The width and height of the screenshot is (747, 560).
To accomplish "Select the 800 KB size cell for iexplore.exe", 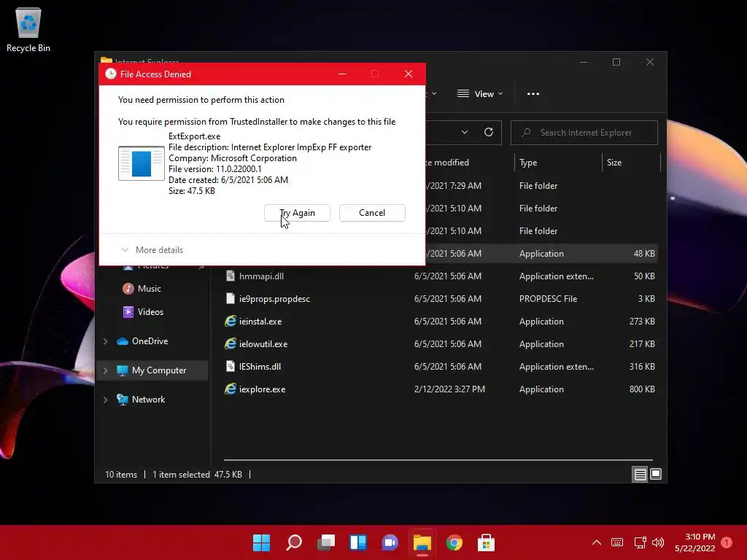I will pyautogui.click(x=642, y=389).
